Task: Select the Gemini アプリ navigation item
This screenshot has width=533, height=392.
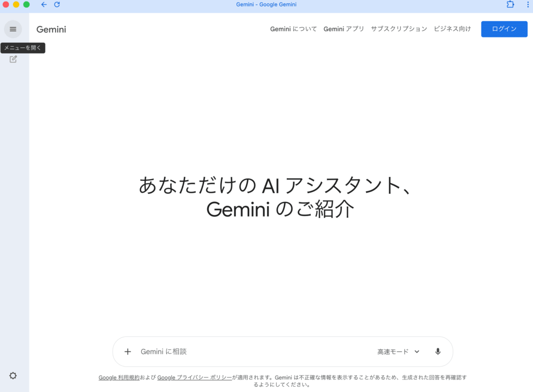Action: [344, 29]
